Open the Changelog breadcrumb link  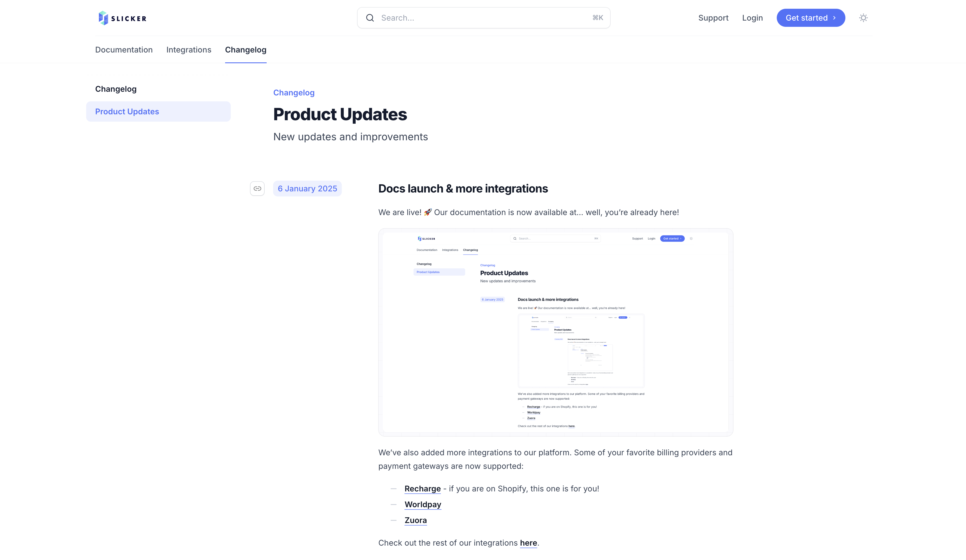point(294,92)
